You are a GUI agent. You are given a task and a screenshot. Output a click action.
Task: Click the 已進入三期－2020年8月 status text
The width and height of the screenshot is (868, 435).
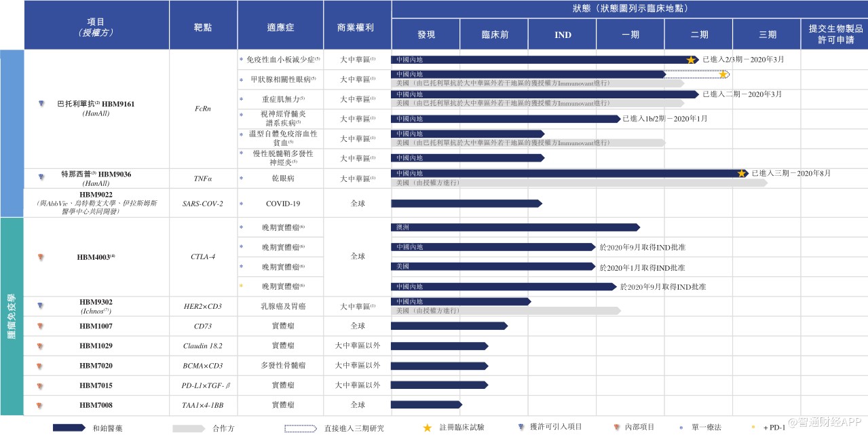791,174
